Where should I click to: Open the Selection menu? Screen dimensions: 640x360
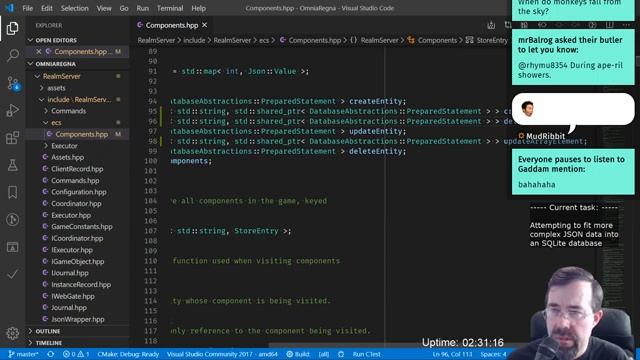[74, 8]
